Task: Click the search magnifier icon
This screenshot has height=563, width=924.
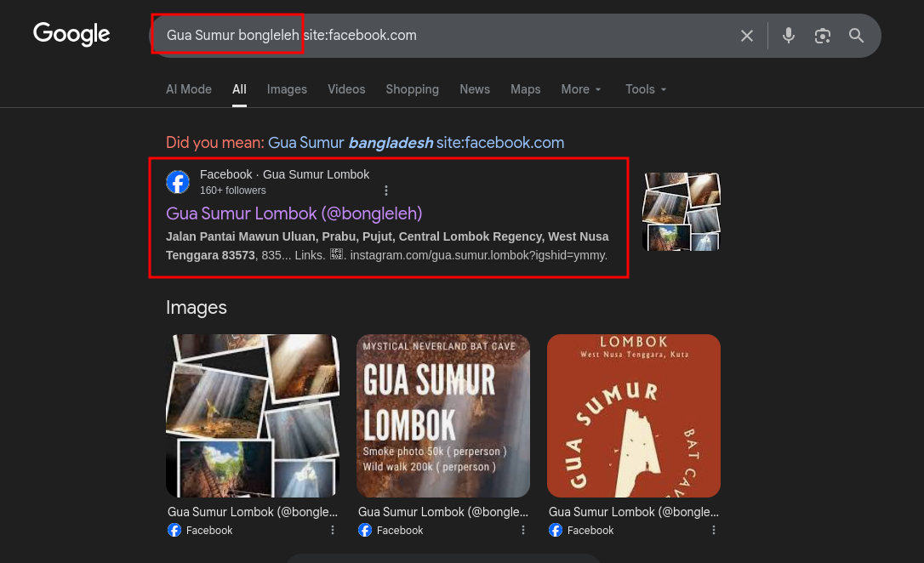Action: [x=856, y=36]
